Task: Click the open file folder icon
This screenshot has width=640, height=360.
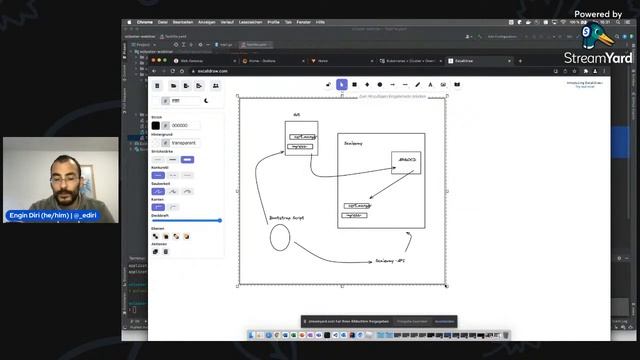Action: click(173, 86)
